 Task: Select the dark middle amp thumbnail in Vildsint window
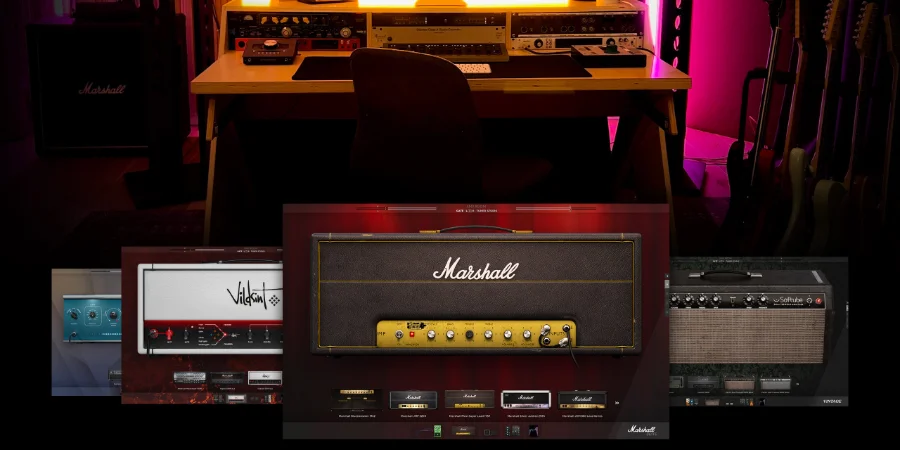click(227, 378)
